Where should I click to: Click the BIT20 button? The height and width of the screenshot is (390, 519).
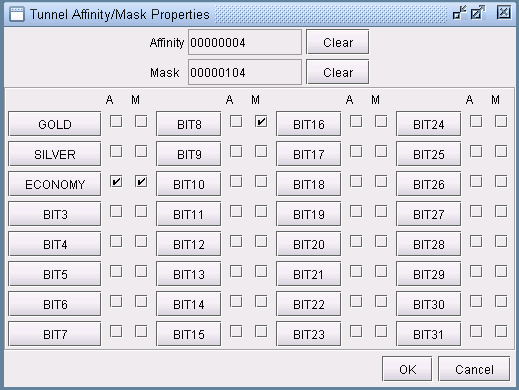tap(309, 244)
